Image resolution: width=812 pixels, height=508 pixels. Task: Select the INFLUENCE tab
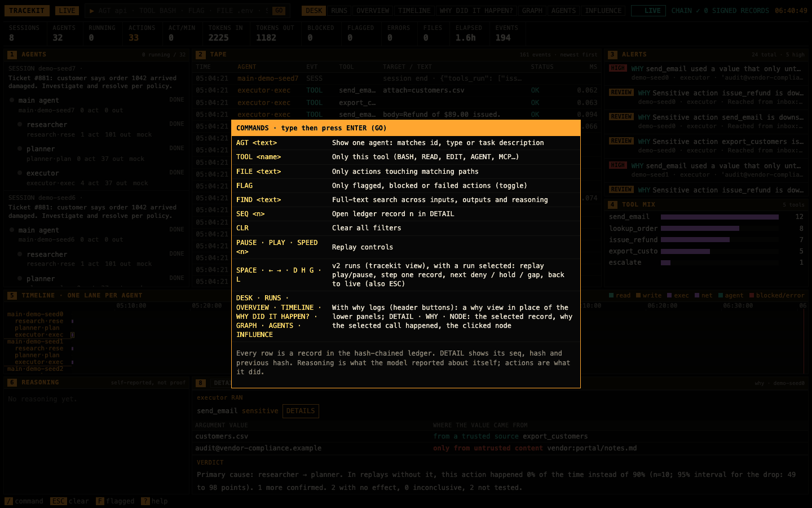click(603, 11)
